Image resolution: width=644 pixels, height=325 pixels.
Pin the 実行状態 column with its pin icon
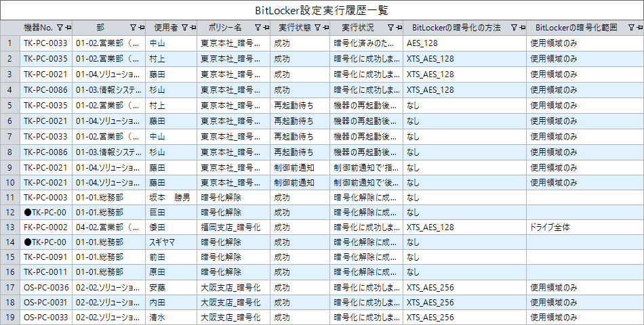click(x=325, y=28)
